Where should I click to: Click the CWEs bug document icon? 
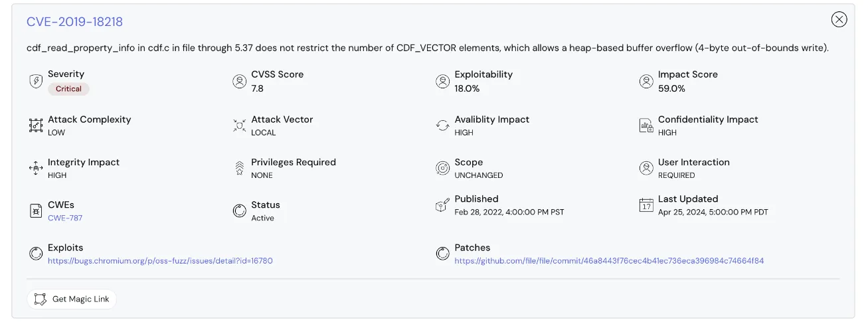(x=36, y=210)
